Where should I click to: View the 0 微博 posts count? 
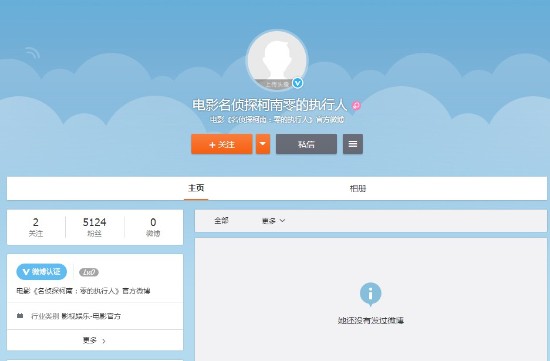click(x=153, y=227)
